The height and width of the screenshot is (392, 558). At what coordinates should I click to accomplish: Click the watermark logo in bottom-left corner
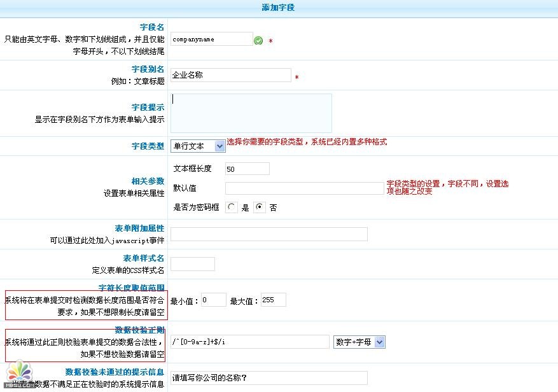pyautogui.click(x=18, y=374)
